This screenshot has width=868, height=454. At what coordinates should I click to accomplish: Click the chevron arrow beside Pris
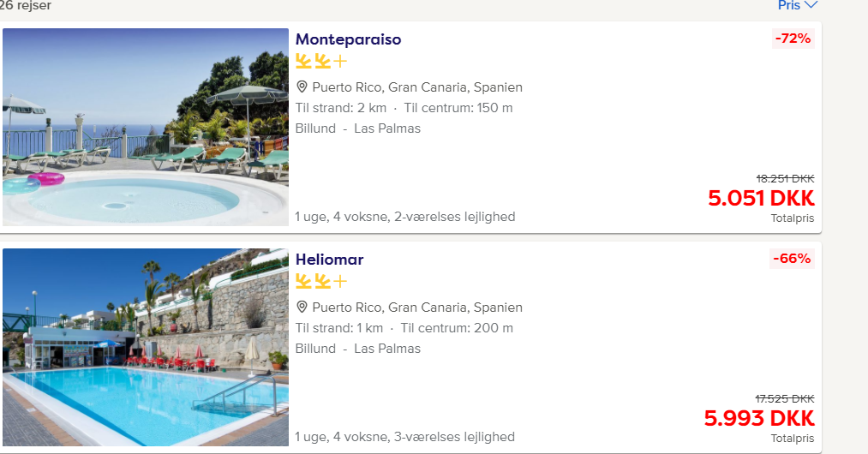point(811,4)
